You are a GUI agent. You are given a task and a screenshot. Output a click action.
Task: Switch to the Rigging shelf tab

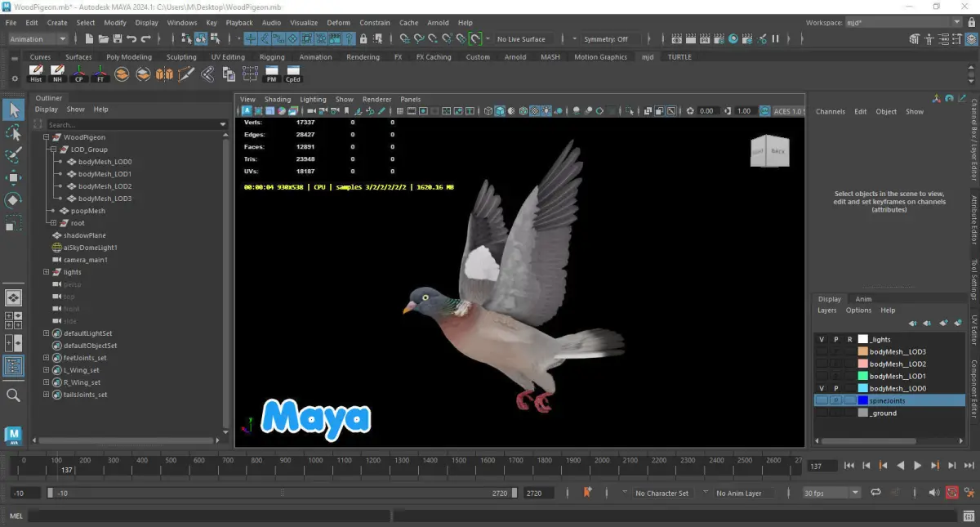[x=272, y=57]
